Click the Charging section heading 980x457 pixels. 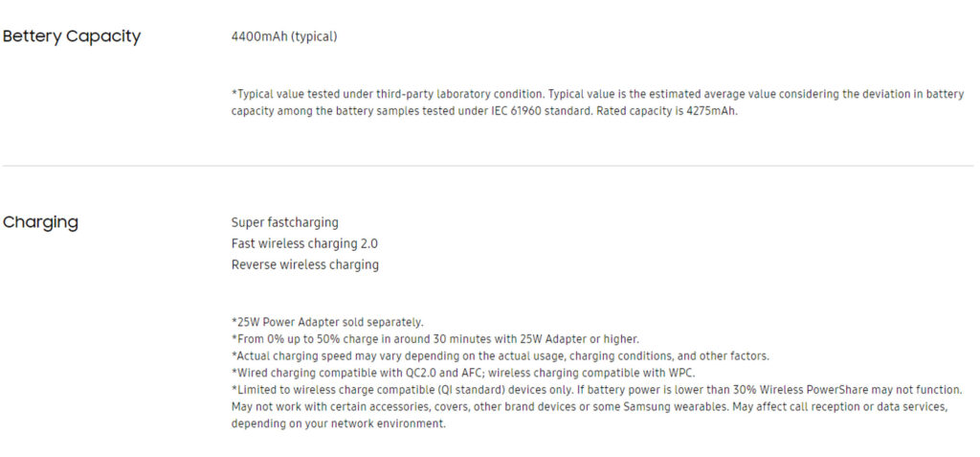(40, 223)
